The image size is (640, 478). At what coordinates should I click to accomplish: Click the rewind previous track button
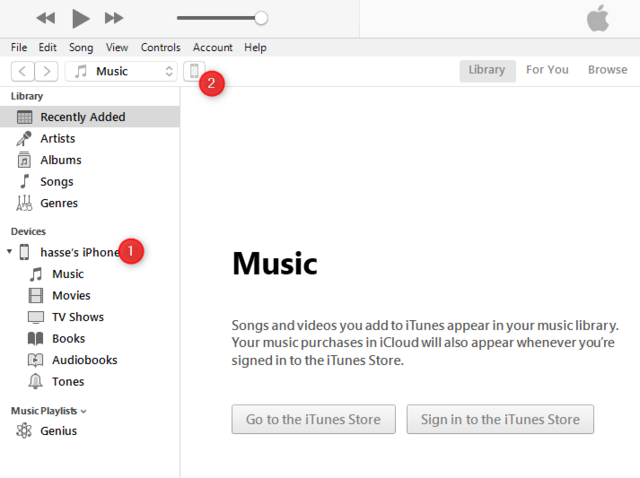45,18
